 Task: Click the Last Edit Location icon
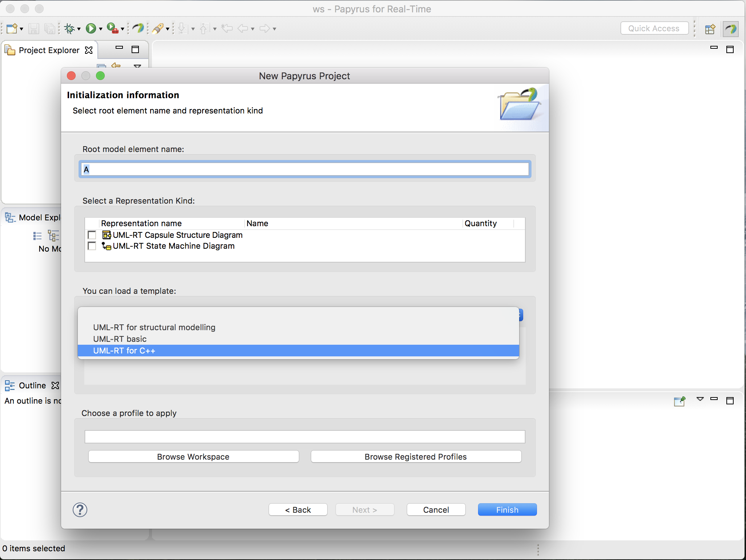click(227, 28)
